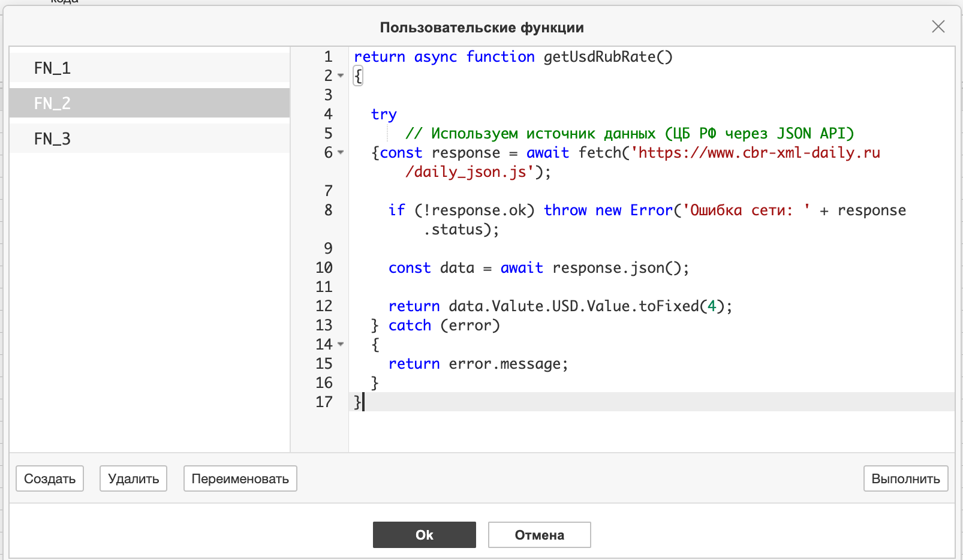Viewport: 963px width, 560px height.
Task: Click the 'Ошибка сети: ' string literal
Action: click(x=747, y=210)
